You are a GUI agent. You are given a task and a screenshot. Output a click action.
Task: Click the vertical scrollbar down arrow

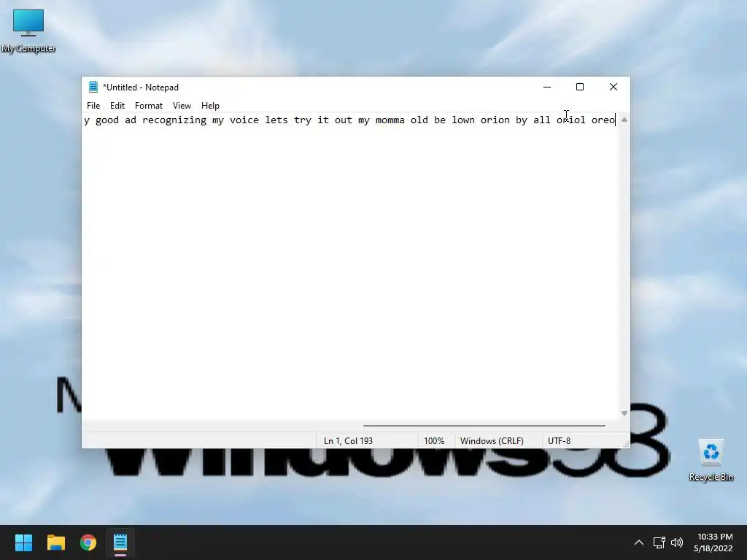click(624, 413)
